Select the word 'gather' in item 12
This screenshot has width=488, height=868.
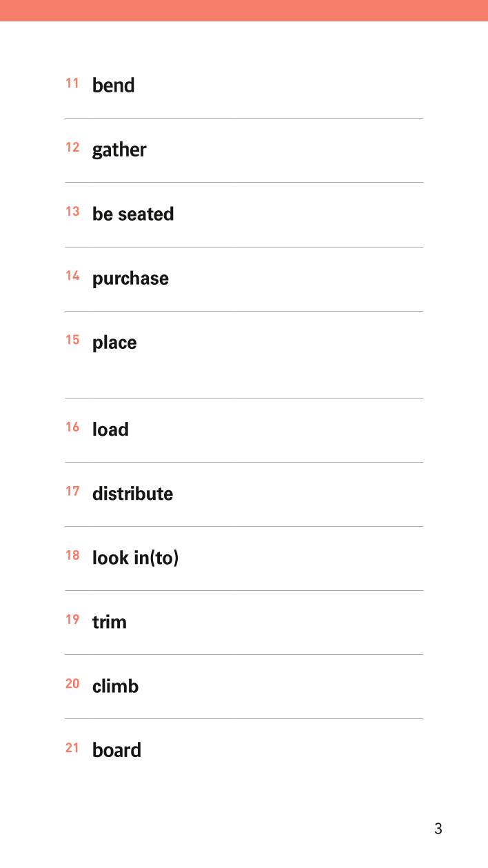[119, 150]
